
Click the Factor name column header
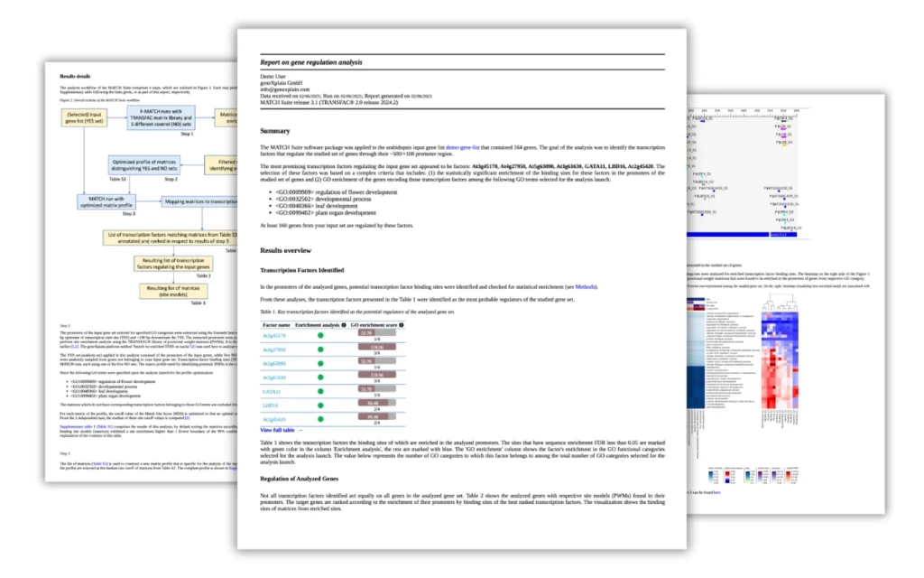click(276, 325)
